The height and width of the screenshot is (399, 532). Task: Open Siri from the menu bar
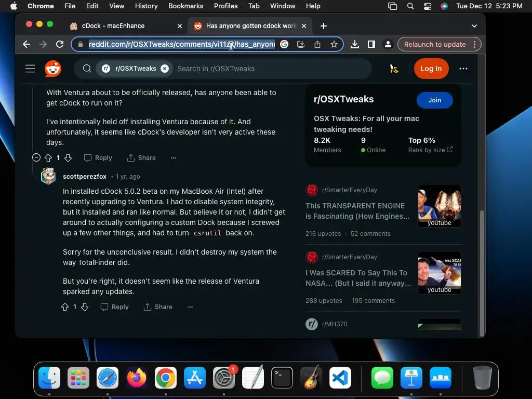pyautogui.click(x=444, y=6)
